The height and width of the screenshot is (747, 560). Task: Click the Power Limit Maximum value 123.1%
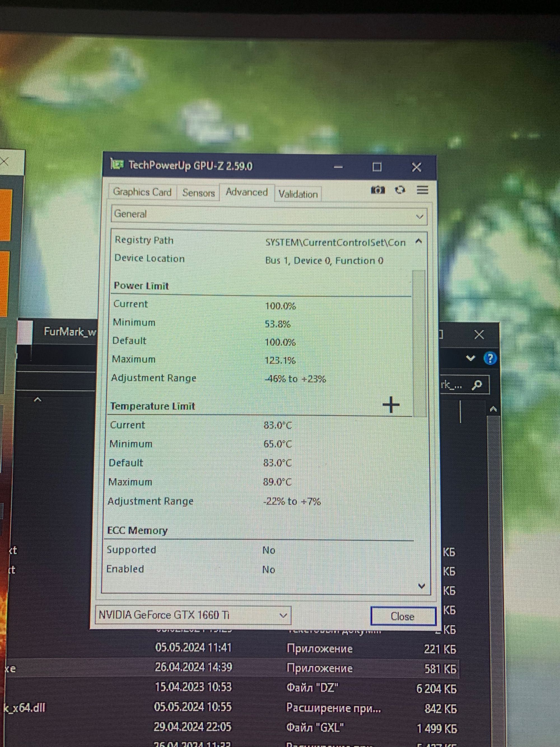coord(280,361)
